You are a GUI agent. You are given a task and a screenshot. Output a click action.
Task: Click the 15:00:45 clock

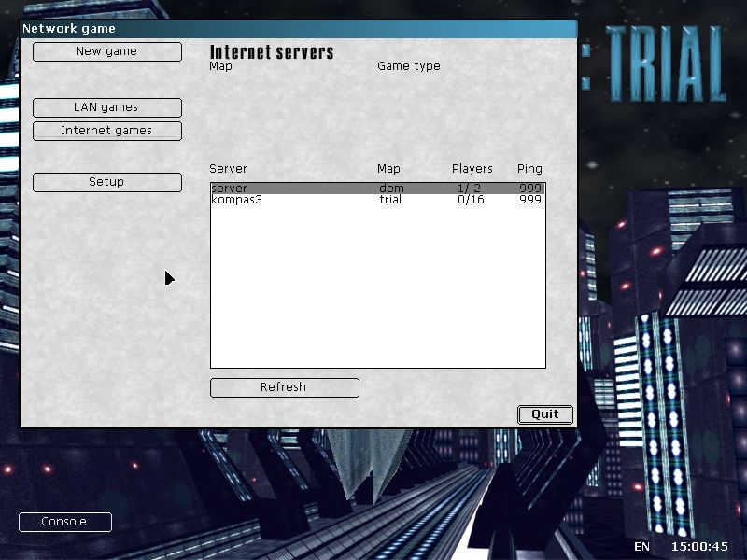[699, 547]
